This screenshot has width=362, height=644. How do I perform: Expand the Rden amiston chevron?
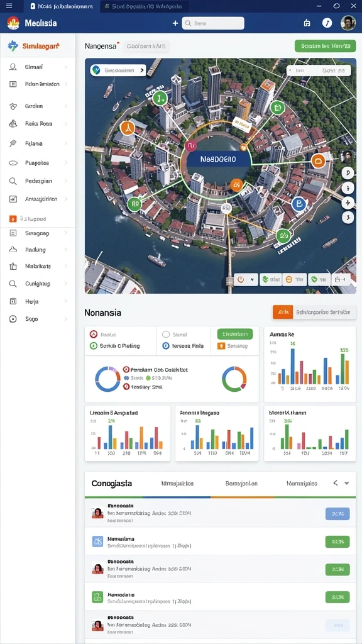coord(65,84)
